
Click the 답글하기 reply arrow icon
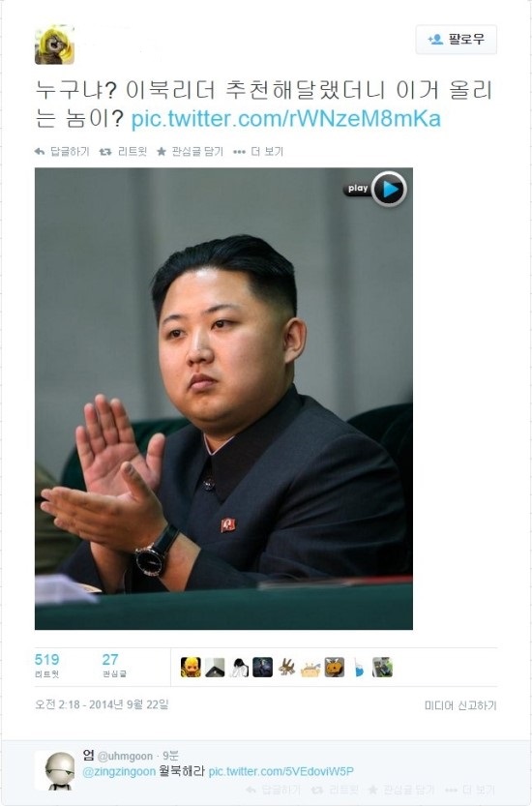[x=40, y=152]
